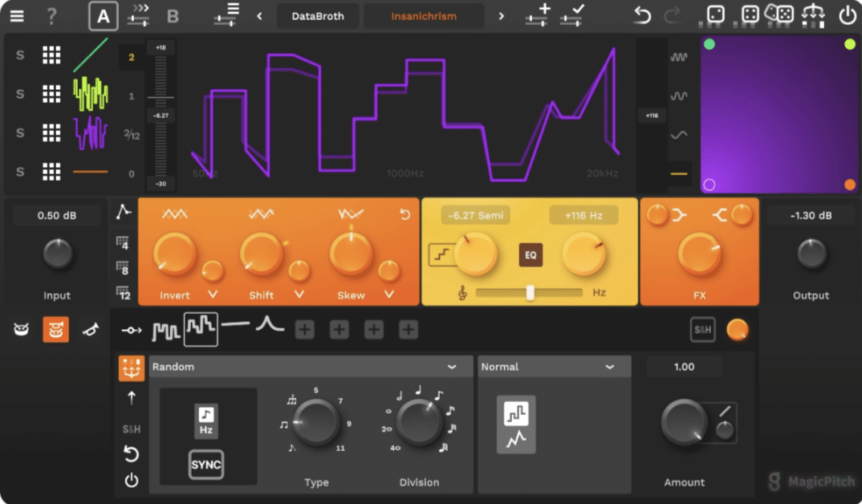Redo the last change
Image resolution: width=862 pixels, height=504 pixels.
[672, 14]
